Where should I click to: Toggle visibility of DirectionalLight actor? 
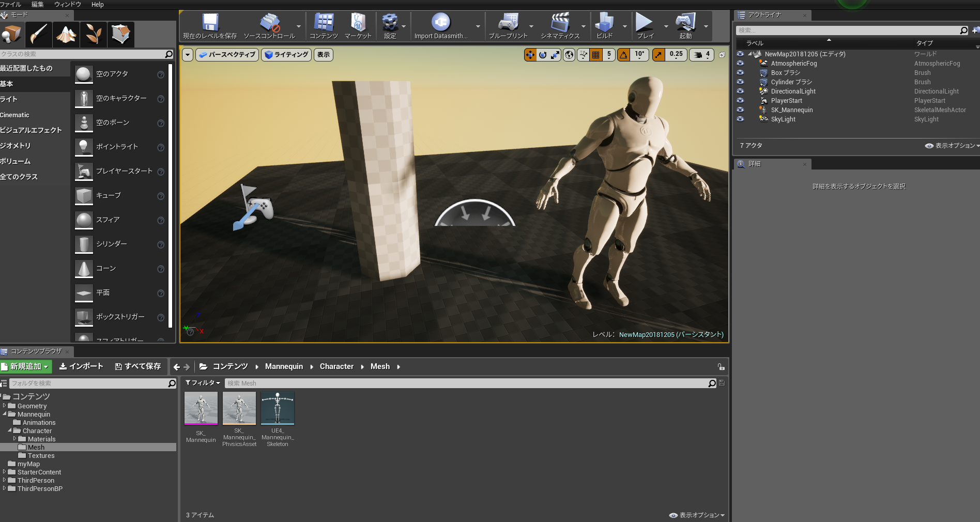740,91
